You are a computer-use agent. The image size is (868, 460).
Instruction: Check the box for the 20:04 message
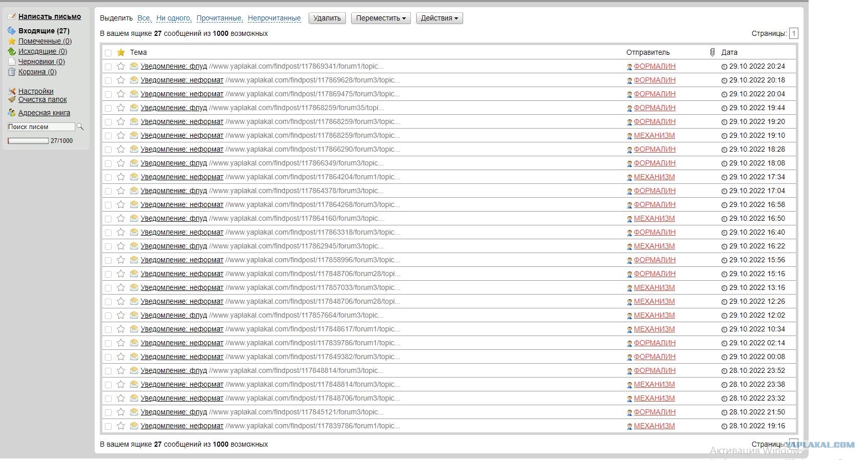[108, 94]
